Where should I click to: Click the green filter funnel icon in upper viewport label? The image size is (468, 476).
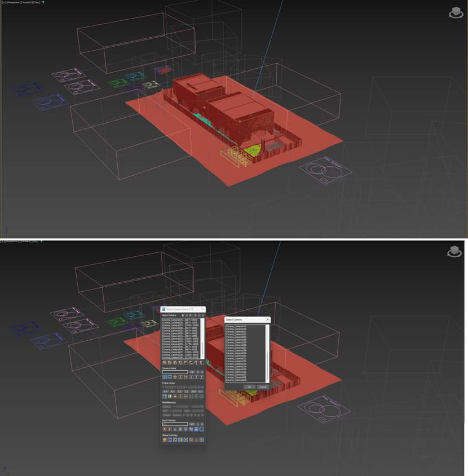[43, 2]
